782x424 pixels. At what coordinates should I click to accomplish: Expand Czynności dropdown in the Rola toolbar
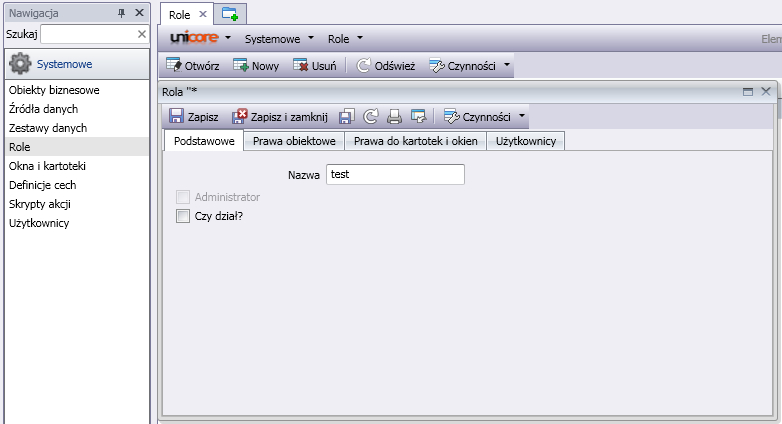pos(484,116)
